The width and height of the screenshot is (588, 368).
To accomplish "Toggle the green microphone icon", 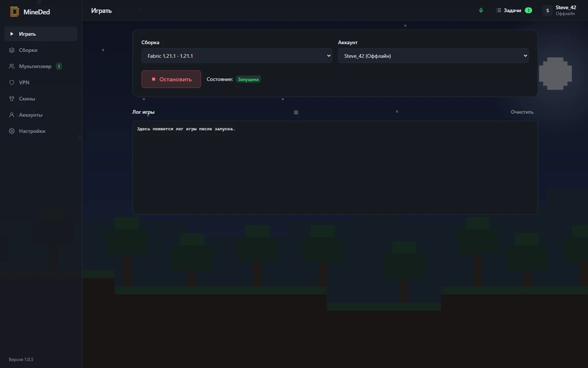I will (x=481, y=10).
